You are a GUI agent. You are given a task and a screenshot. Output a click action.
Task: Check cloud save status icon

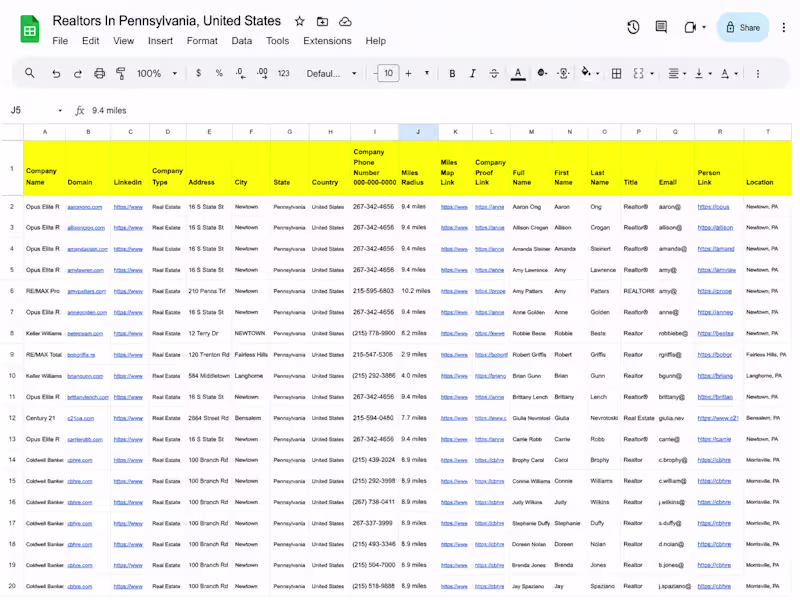tap(345, 21)
